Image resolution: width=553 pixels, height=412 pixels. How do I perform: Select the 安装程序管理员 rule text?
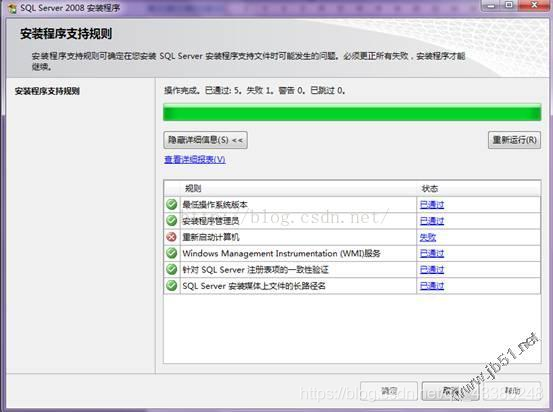(x=211, y=221)
